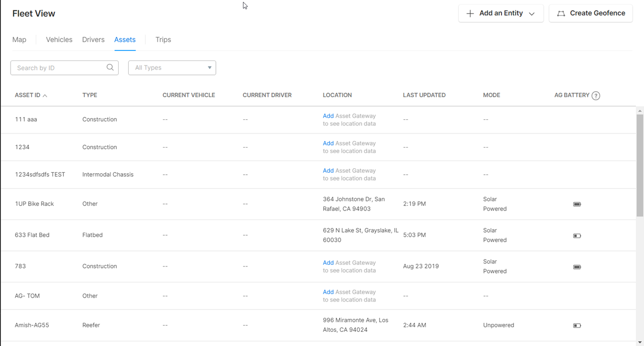Click address 364 Johnstone Dr, San Rafael
Screen dimensions: 644x346
click(x=354, y=204)
